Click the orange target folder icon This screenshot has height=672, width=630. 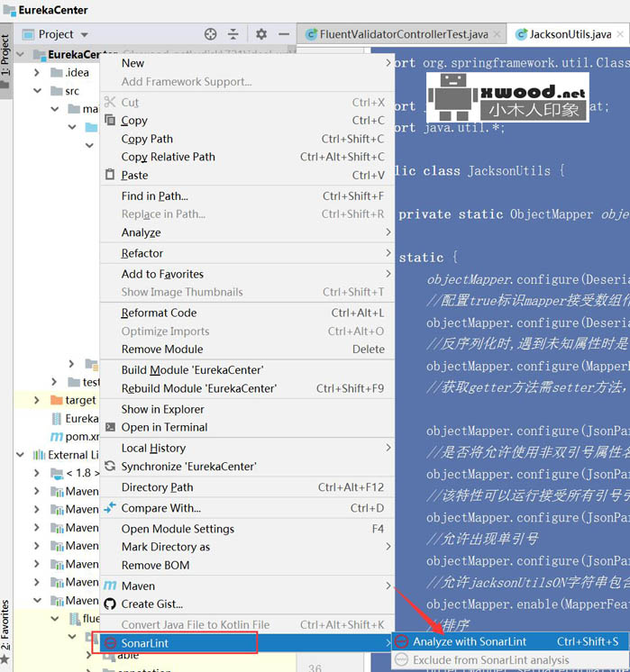coord(56,400)
